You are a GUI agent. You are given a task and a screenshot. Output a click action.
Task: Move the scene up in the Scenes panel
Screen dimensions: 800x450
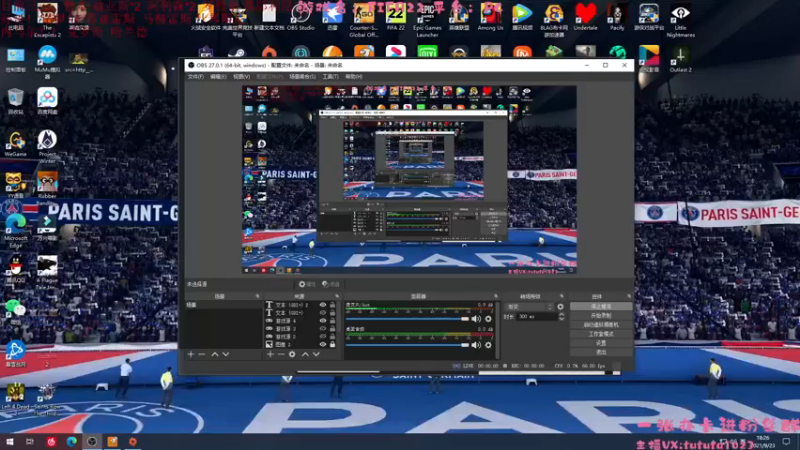point(215,354)
